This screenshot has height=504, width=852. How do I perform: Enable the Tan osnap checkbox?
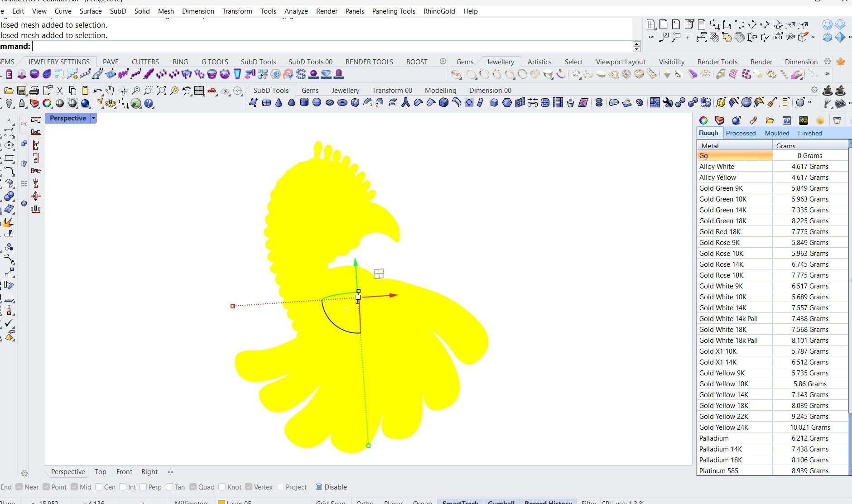click(169, 487)
